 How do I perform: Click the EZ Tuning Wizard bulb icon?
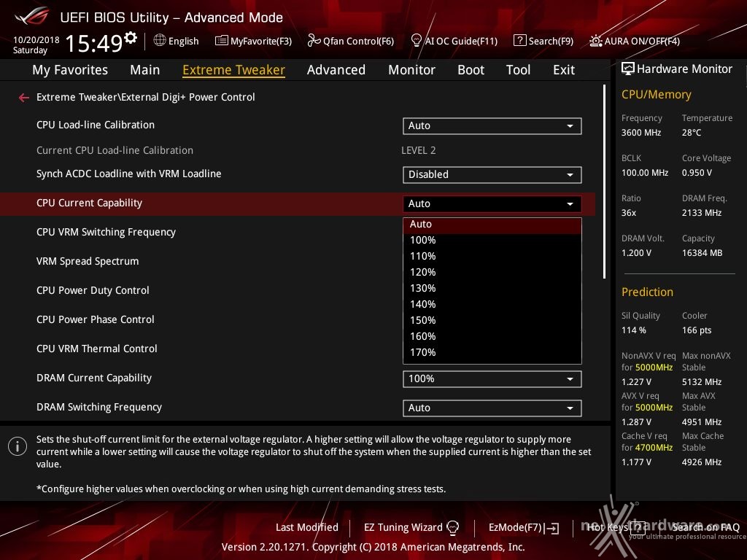point(452,528)
